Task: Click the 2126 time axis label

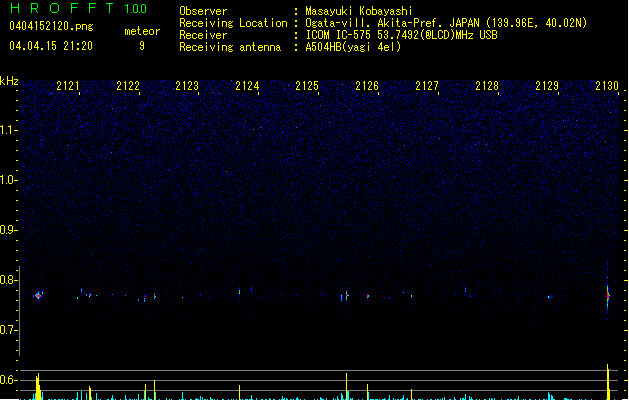Action: 367,86
